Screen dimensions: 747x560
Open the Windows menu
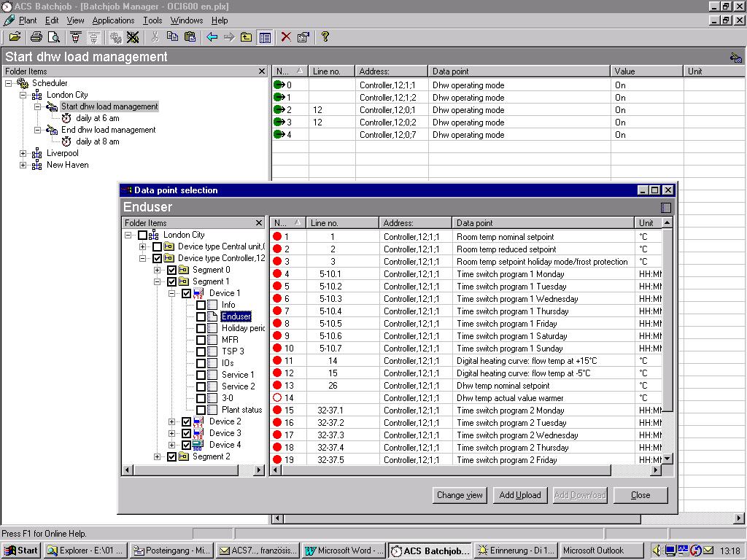[x=187, y=20]
